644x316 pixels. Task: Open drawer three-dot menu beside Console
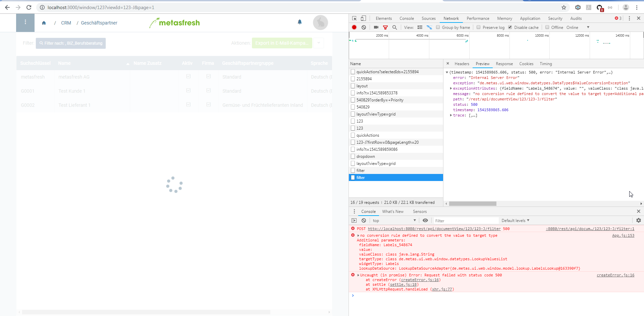tap(354, 211)
